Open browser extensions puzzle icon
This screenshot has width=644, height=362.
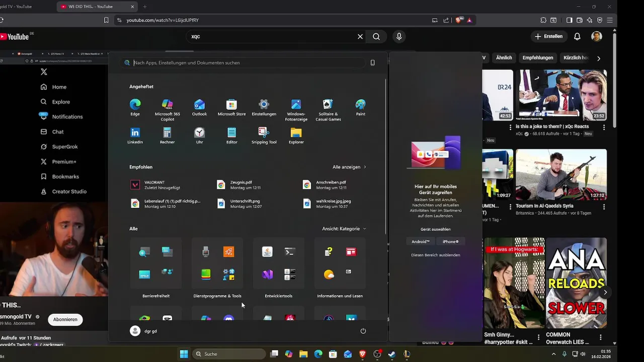pyautogui.click(x=543, y=20)
